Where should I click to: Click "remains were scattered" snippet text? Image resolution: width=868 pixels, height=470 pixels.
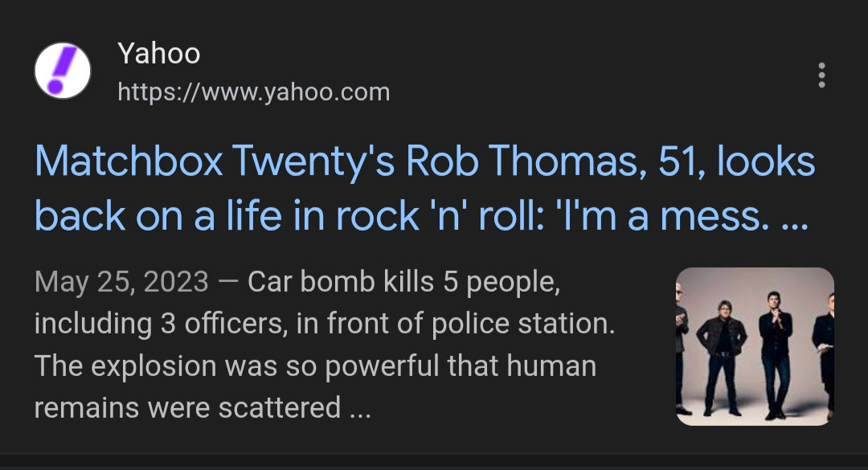click(x=187, y=407)
